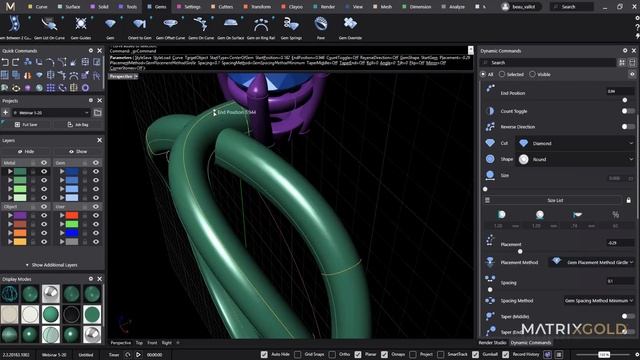Select the Orient to Gem tool
The width and height of the screenshot is (640, 360).
[x=140, y=28]
